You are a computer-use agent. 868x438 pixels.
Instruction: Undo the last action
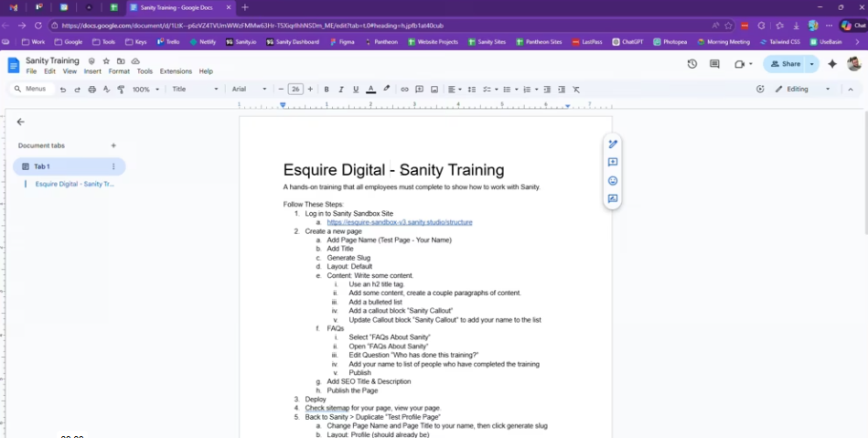click(x=63, y=89)
